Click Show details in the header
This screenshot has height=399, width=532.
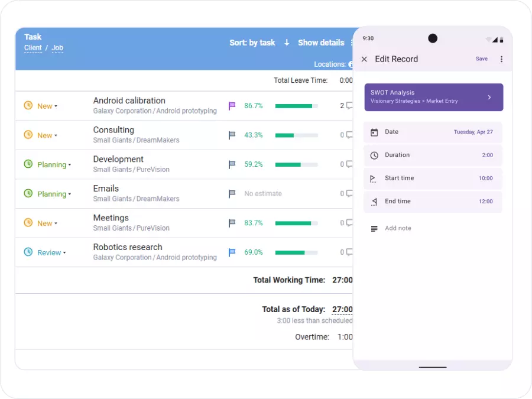(x=321, y=43)
